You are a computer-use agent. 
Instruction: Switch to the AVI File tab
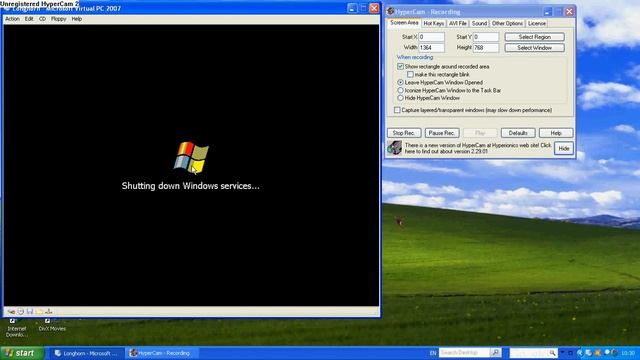click(x=458, y=23)
